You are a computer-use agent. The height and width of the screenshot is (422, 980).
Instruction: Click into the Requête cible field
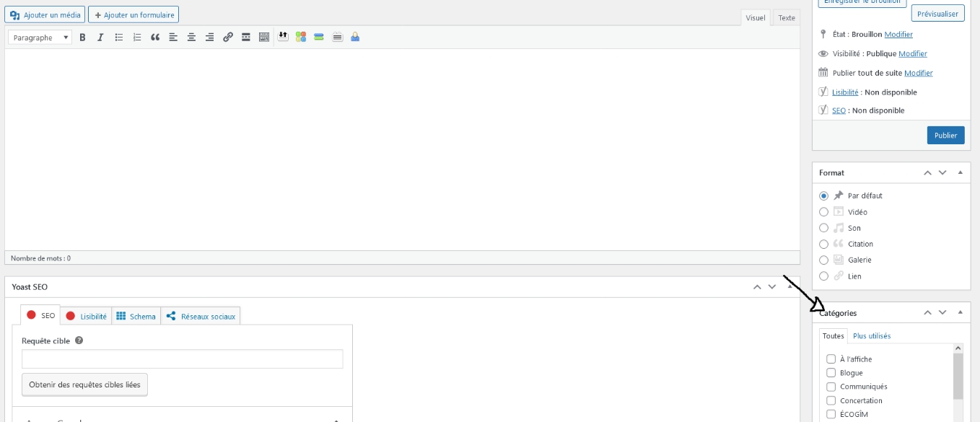pos(182,359)
